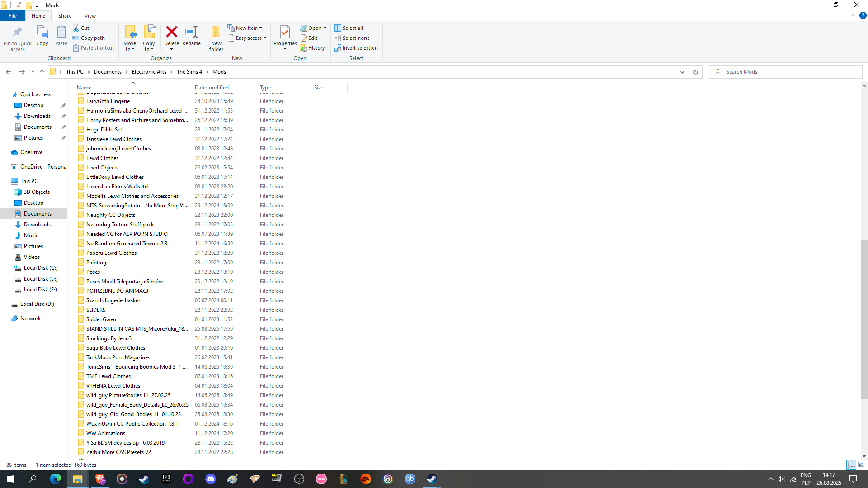
Task: Open the File menu tab
Action: [x=13, y=16]
